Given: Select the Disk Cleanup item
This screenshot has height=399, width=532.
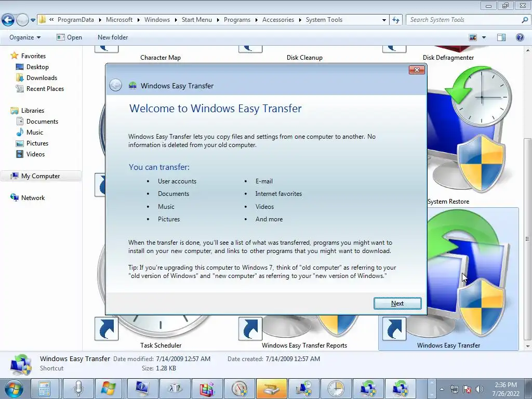Looking at the screenshot, I should (304, 58).
